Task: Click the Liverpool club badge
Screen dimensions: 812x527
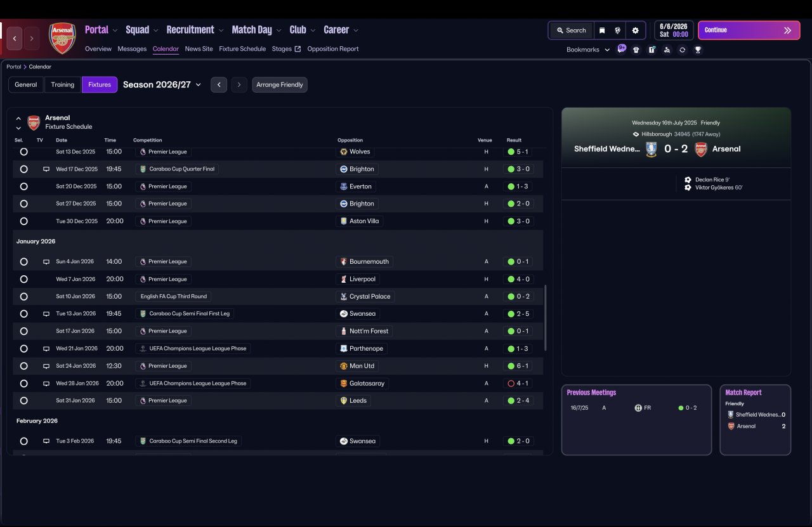Action: click(344, 279)
